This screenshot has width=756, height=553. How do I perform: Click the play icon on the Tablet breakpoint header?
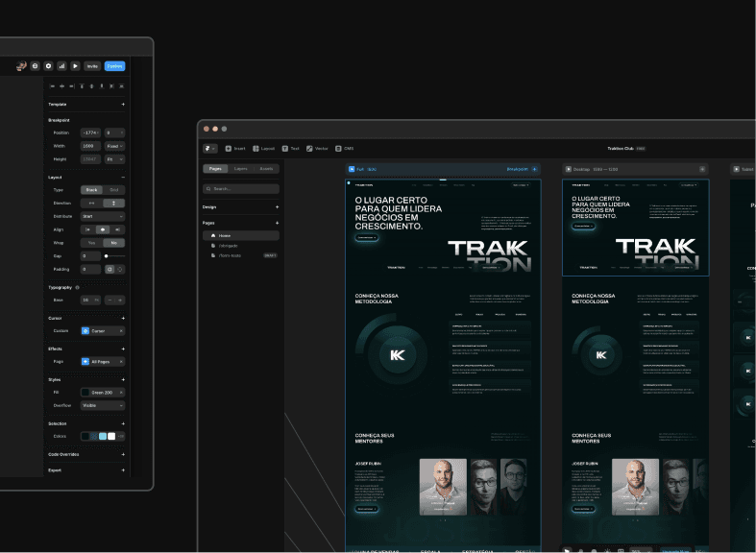(x=736, y=169)
